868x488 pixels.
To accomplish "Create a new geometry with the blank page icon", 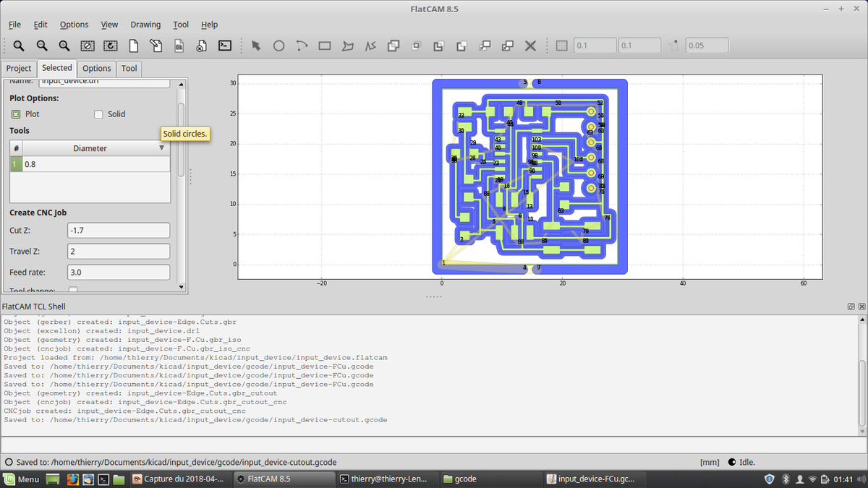I will tap(133, 46).
